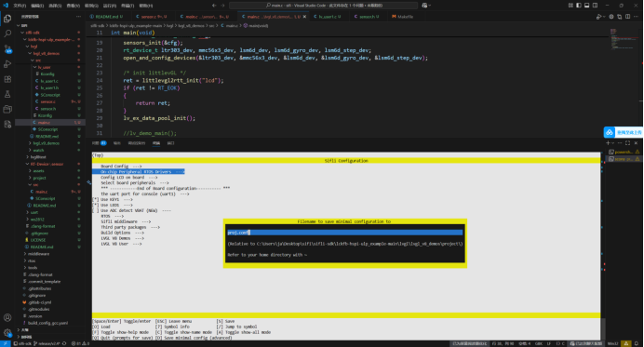Screen dimensions: 644x347
Task: Toggle the Use KEYS checkbox option
Action: coord(95,200)
